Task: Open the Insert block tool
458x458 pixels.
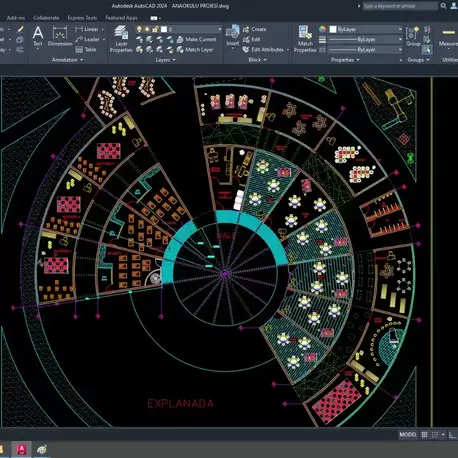Action: pyautogui.click(x=233, y=36)
